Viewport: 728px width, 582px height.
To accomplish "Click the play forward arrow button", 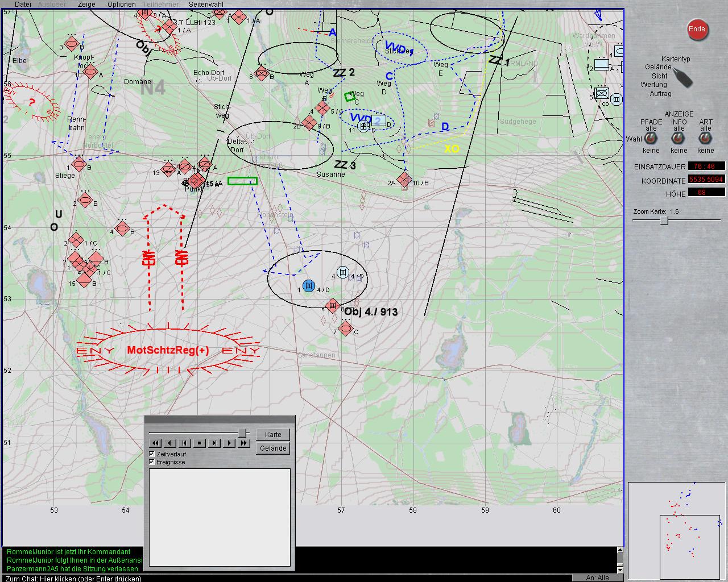I will [x=229, y=443].
